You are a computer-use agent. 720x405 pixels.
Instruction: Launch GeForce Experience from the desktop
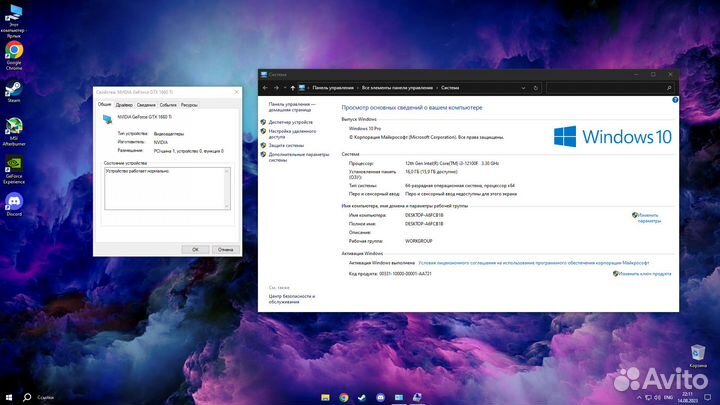click(14, 170)
